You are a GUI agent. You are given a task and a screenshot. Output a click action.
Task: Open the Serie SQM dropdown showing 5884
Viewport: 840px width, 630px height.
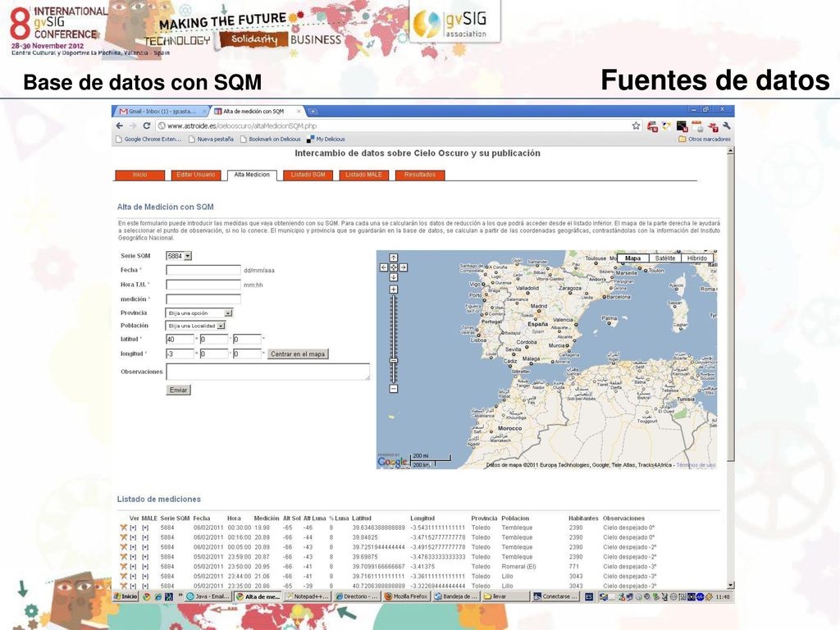pyautogui.click(x=179, y=256)
